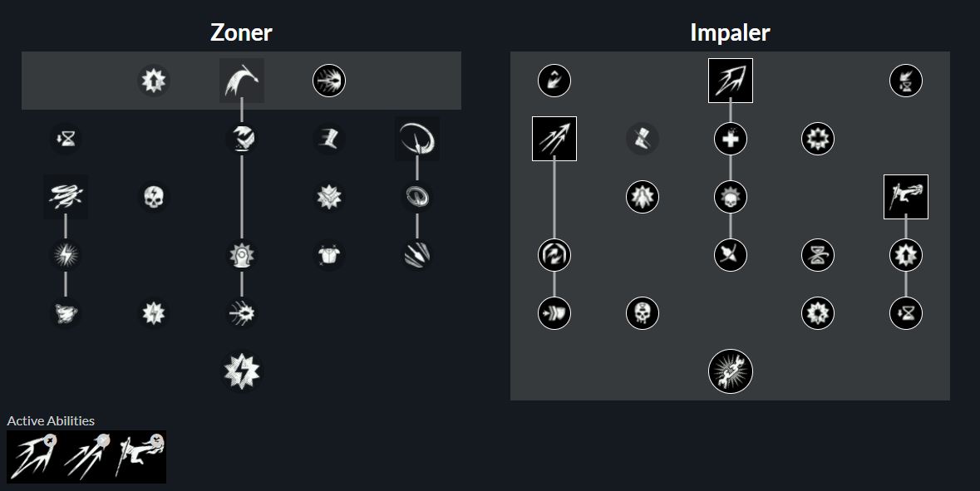
Task: Toggle the lightning bolt passive below the cyclone
Action: click(66, 254)
